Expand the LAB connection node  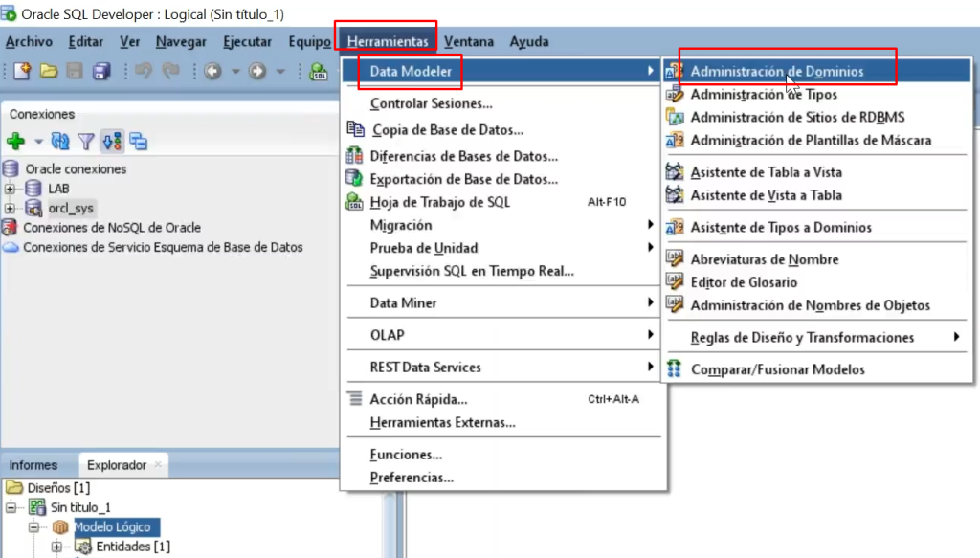(x=10, y=189)
